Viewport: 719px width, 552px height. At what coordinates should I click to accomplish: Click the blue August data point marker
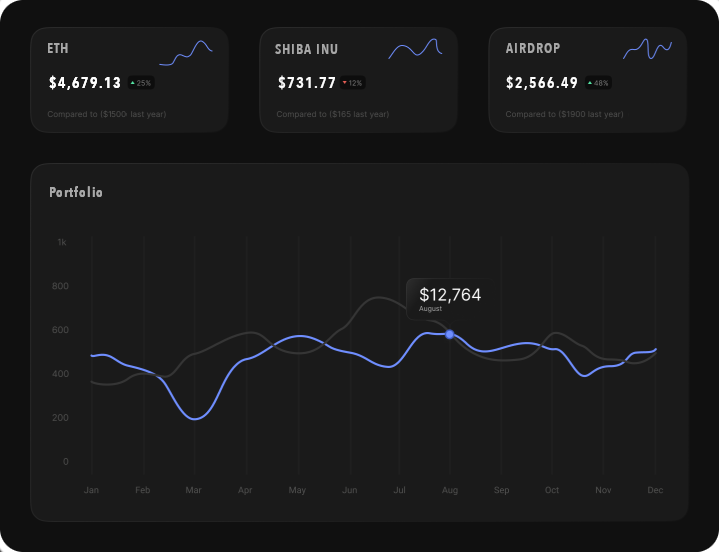coord(450,334)
